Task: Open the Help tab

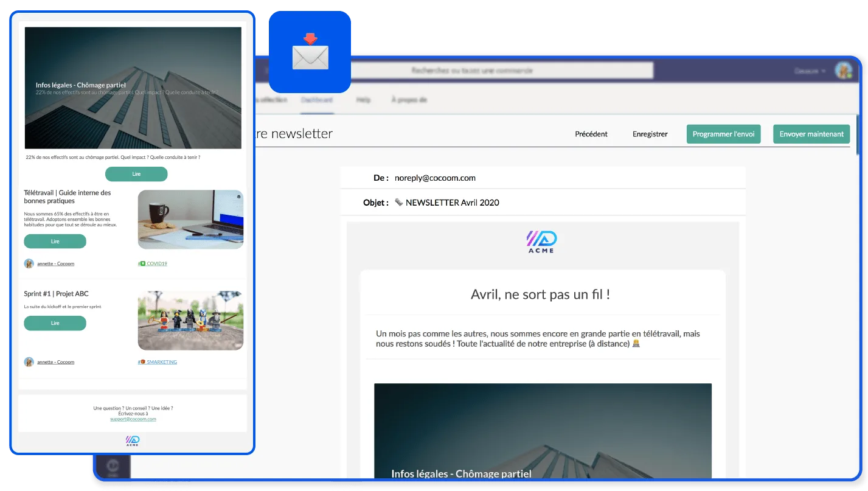Action: [x=363, y=100]
